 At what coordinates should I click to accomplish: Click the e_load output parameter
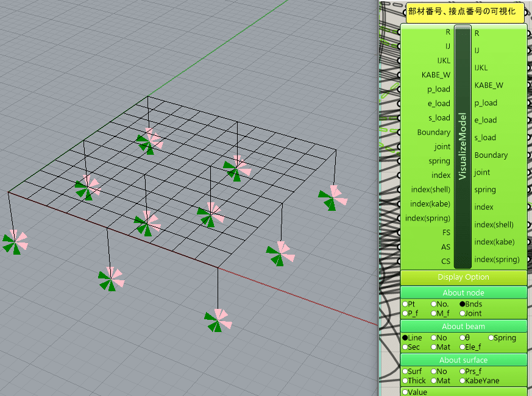486,120
